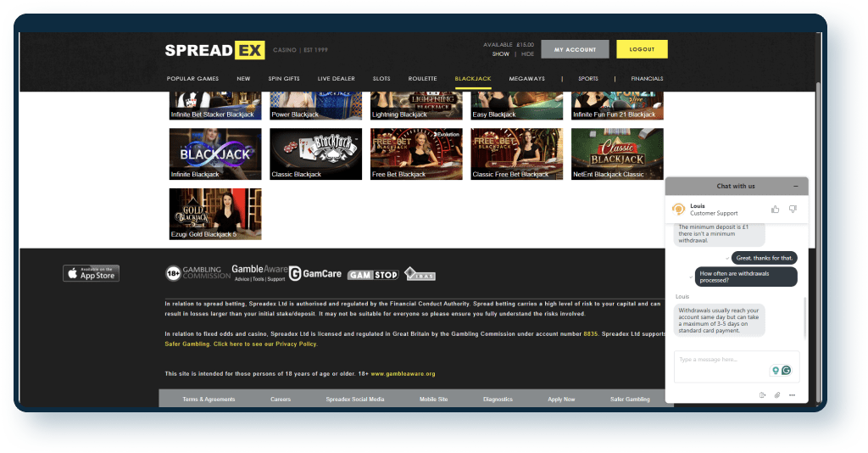Viewport: 868px width, 453px height.
Task: Click the 'minimum deposit is £1' message
Action: (719, 233)
